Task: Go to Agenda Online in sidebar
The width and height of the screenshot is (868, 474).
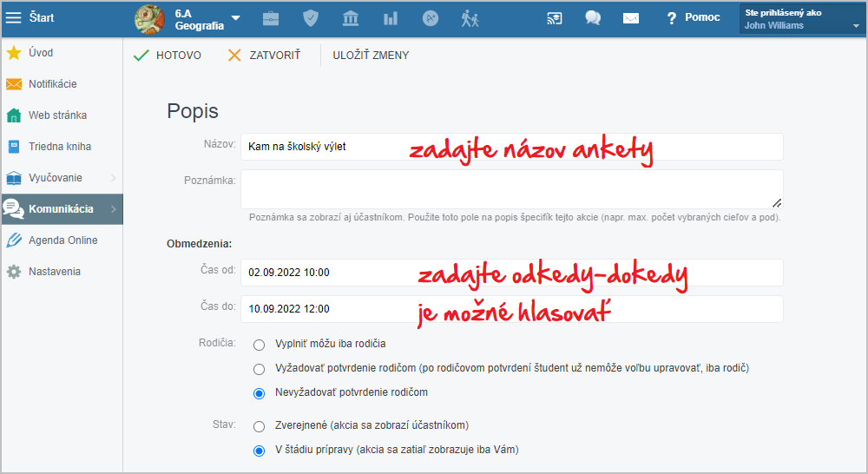Action: (x=62, y=240)
